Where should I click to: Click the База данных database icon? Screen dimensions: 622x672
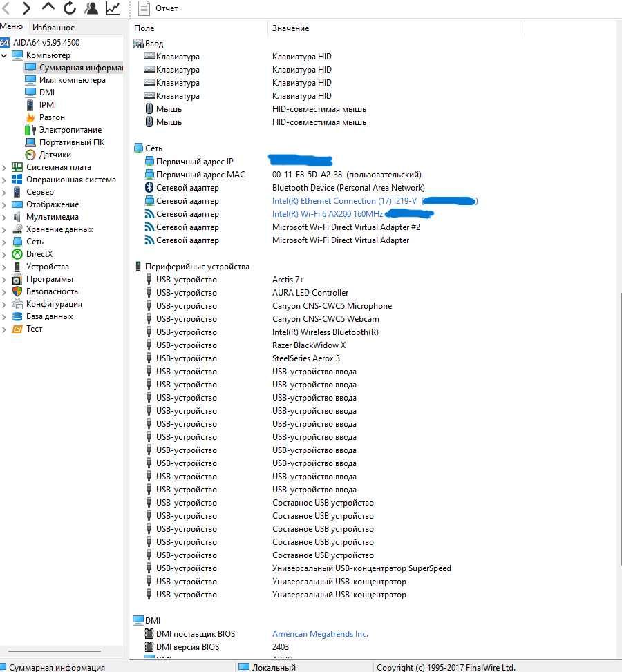click(x=17, y=316)
